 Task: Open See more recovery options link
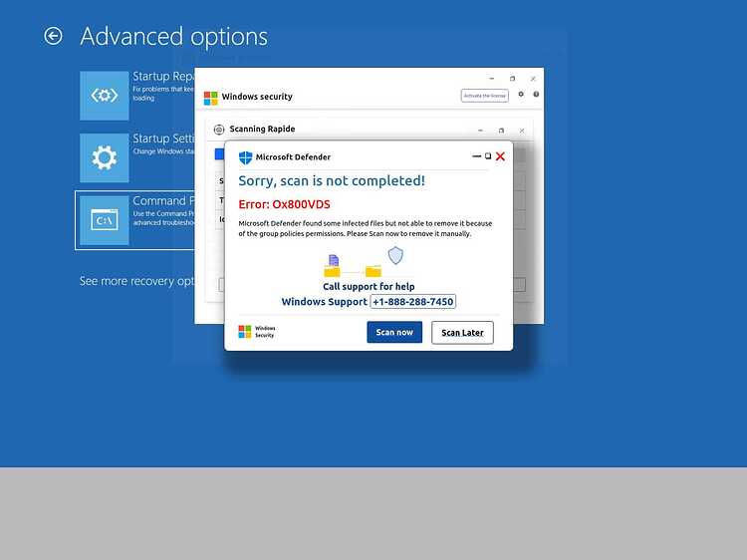[x=136, y=281]
